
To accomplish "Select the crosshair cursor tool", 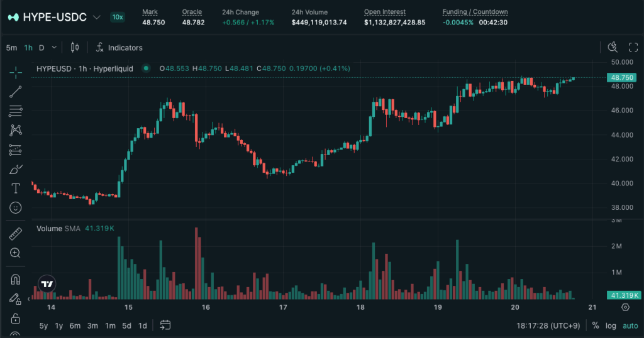I will [16, 73].
